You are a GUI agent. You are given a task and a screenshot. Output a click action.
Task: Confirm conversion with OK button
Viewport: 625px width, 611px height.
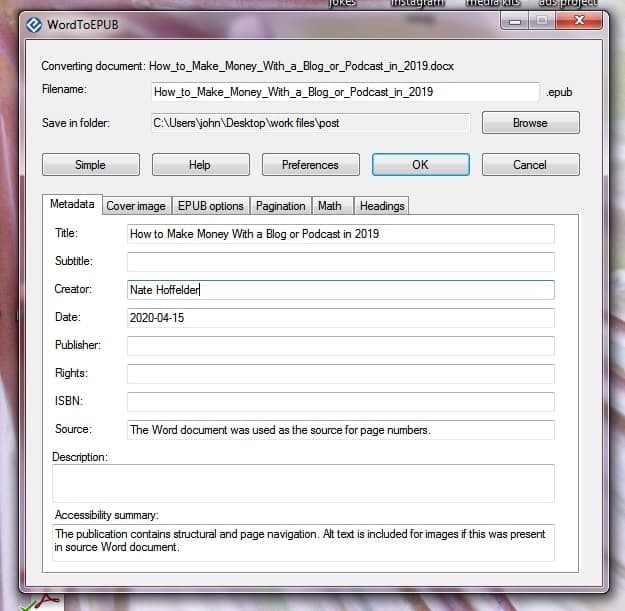[x=421, y=165]
